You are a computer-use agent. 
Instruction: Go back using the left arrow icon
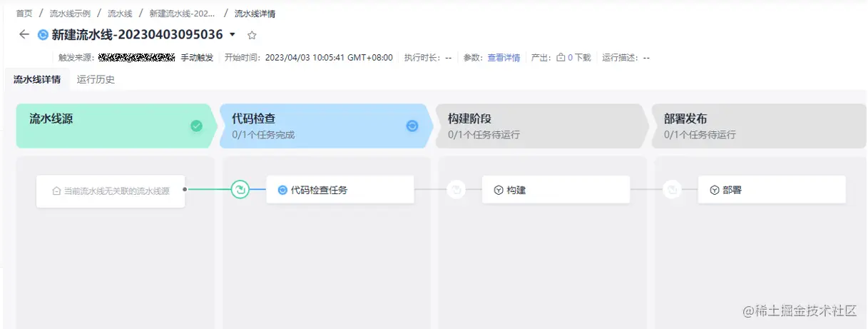click(24, 34)
